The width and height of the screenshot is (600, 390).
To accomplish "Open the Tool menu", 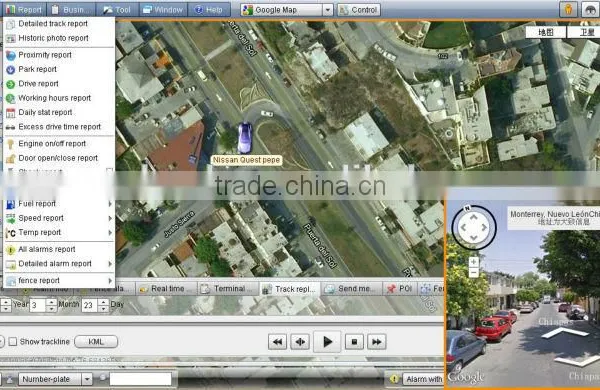I will [x=117, y=10].
